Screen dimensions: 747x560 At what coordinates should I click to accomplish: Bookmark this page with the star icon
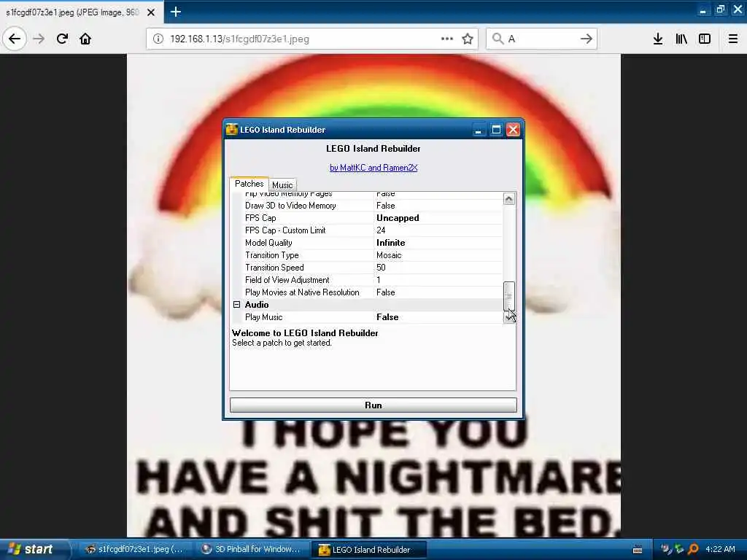click(468, 39)
